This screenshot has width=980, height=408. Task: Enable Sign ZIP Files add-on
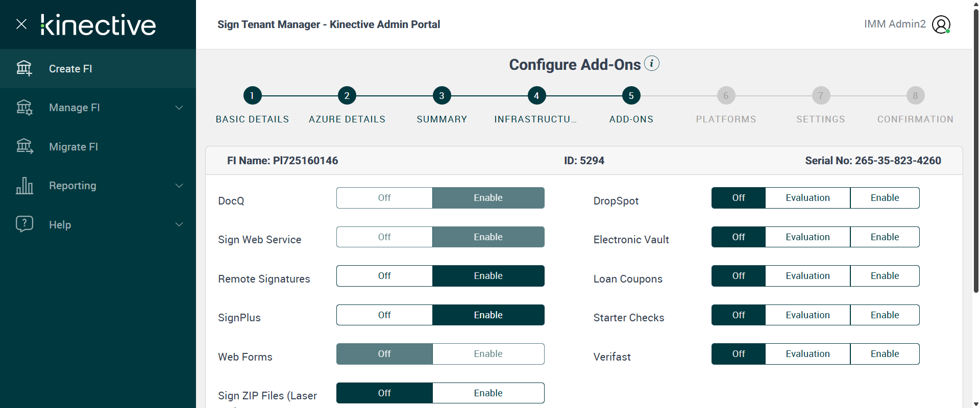488,393
